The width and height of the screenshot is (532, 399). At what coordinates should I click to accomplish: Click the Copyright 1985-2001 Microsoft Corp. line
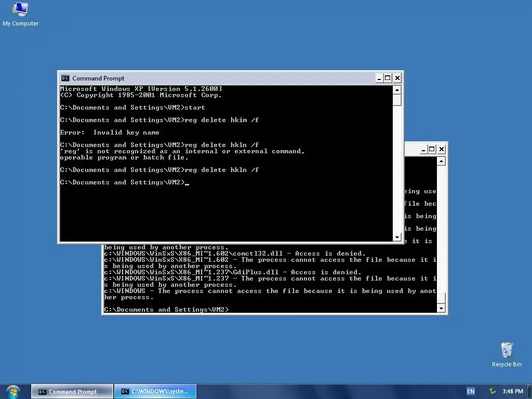(141, 96)
